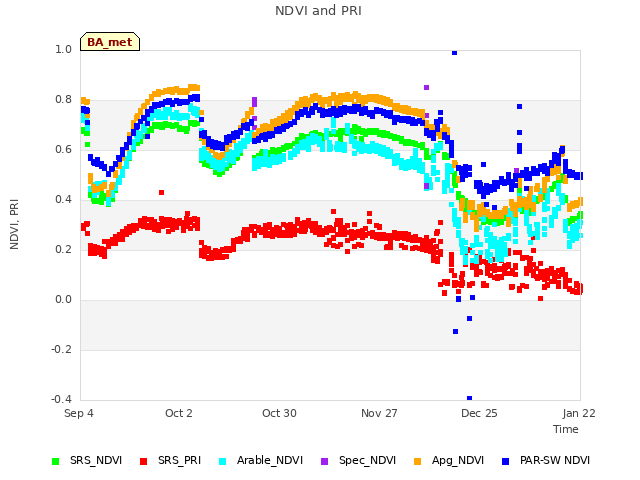Toggle Apg_NDVI series in legend
The image size is (640, 480).
(449, 460)
